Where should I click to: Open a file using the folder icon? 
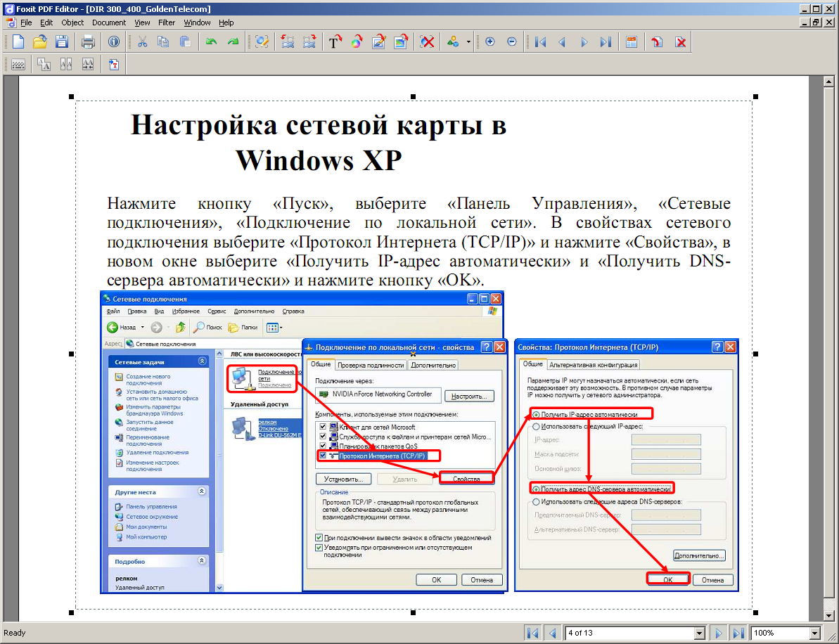click(x=40, y=41)
